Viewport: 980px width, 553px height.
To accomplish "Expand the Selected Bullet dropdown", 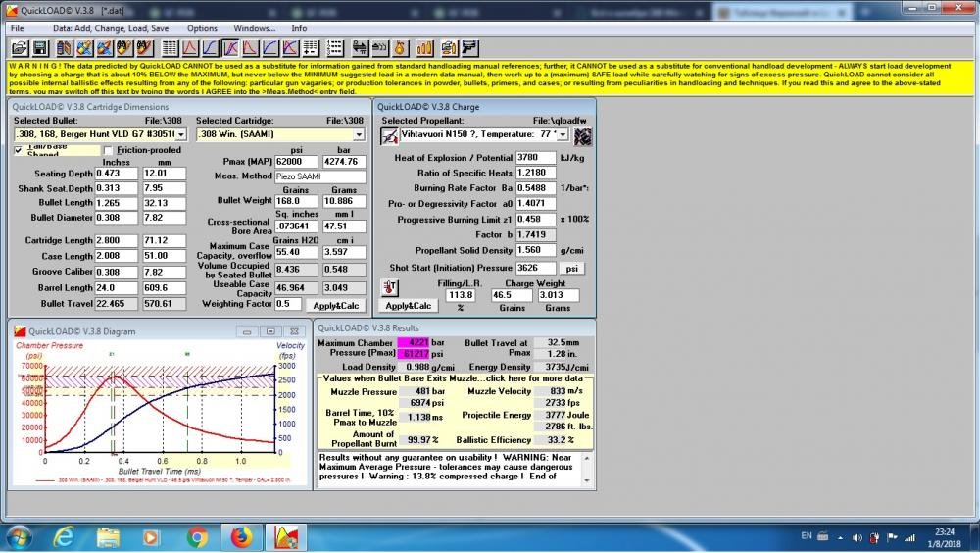I will 182,134.
